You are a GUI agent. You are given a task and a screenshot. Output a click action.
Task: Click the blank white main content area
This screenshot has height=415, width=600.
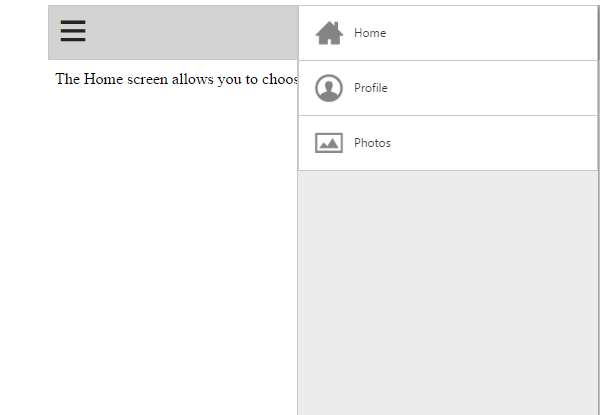(x=170, y=250)
